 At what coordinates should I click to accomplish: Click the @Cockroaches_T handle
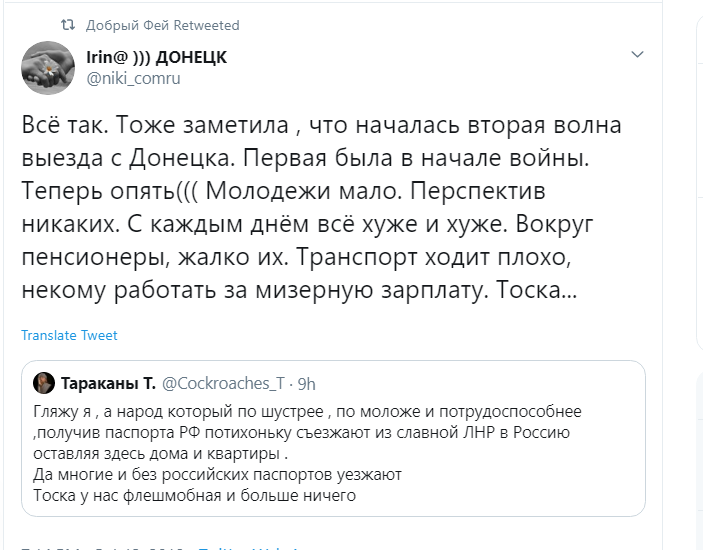pyautogui.click(x=222, y=383)
